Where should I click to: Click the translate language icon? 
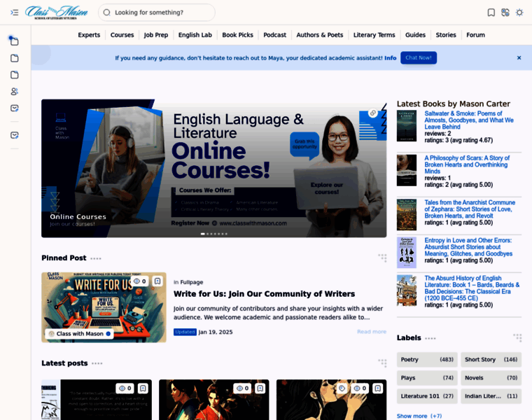point(505,13)
